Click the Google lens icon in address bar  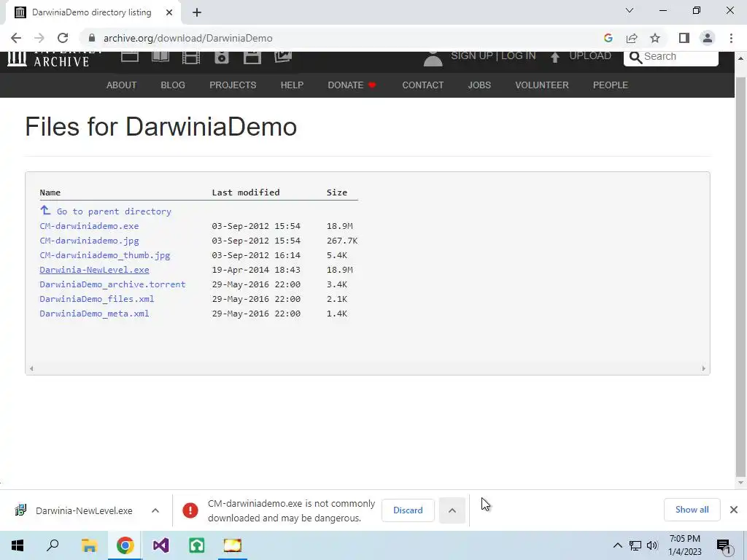tap(608, 38)
